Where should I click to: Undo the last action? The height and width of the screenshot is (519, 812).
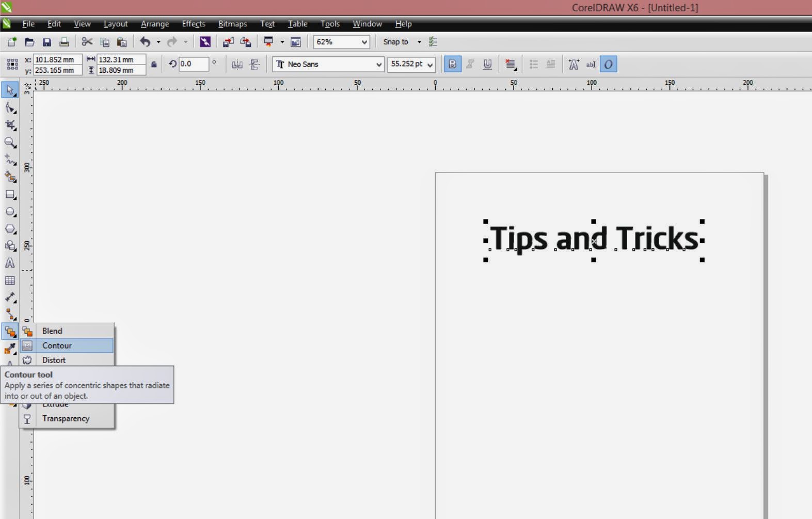pos(145,42)
